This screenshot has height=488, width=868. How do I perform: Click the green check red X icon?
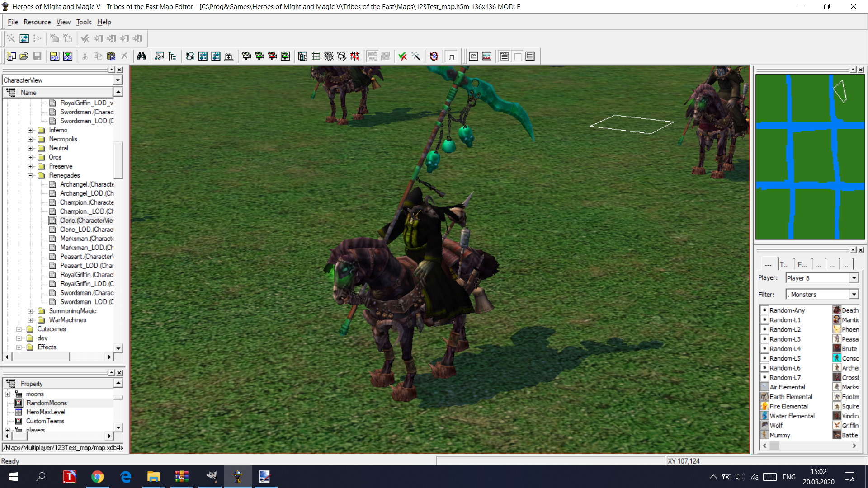point(402,56)
